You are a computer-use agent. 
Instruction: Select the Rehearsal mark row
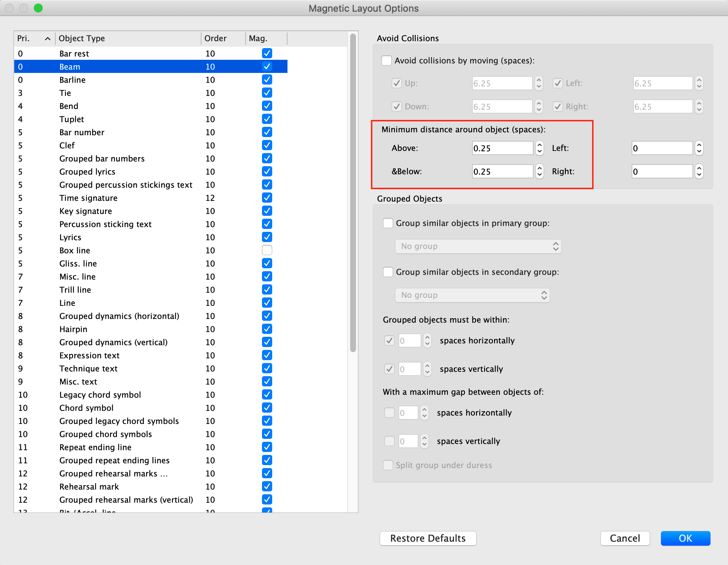pyautogui.click(x=151, y=486)
